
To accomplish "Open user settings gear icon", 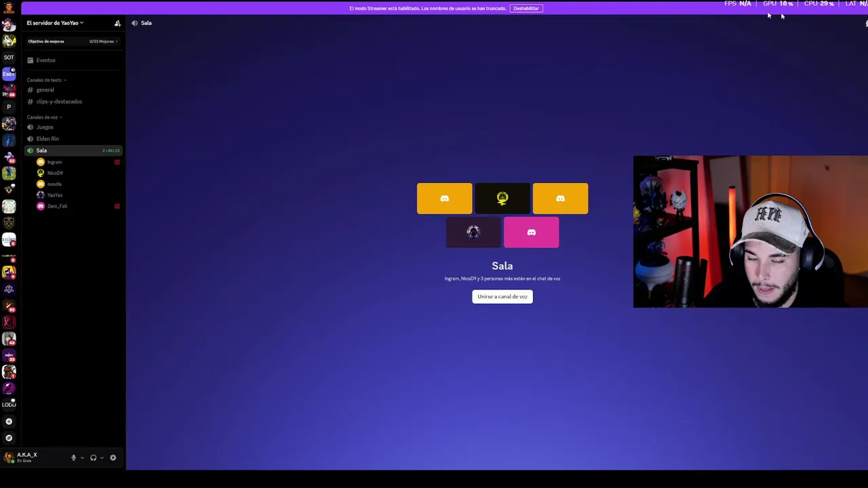I will (113, 457).
